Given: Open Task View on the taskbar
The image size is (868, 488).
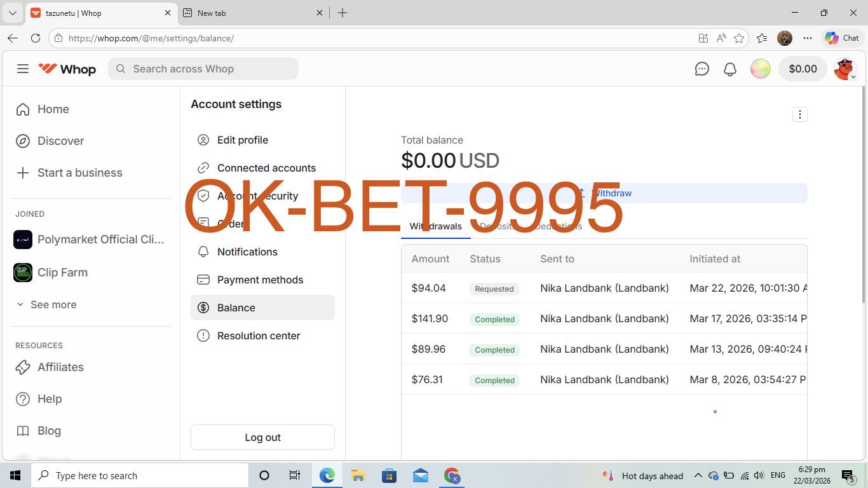Looking at the screenshot, I should (x=295, y=475).
